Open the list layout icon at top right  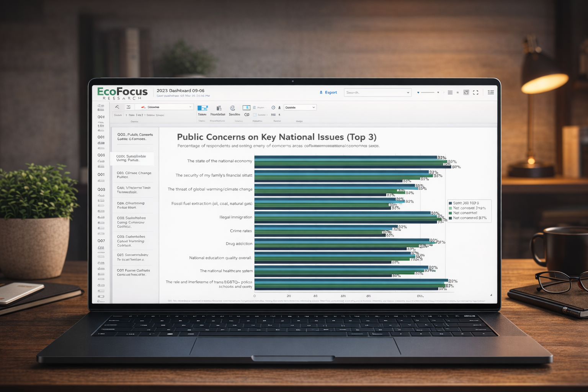click(x=491, y=92)
